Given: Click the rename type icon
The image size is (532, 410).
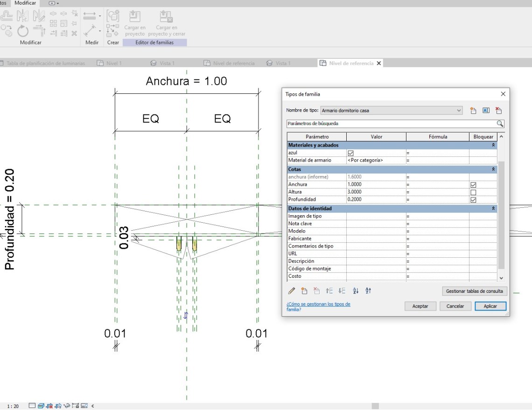Looking at the screenshot, I should 485,111.
